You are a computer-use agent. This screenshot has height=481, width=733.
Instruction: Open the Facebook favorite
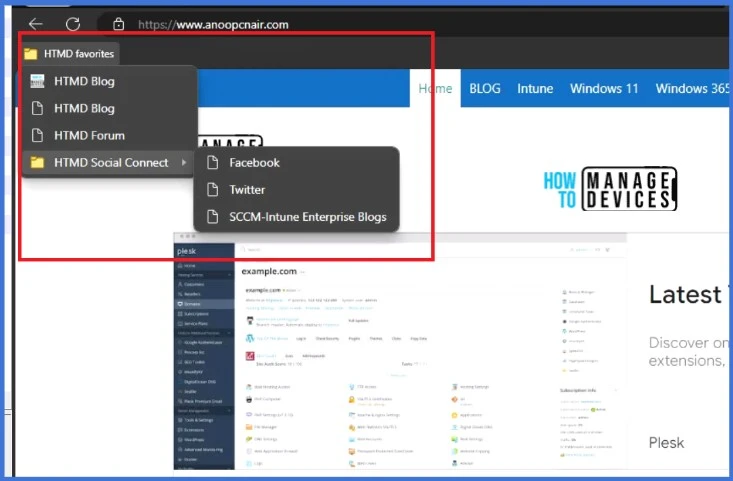[x=296, y=163]
